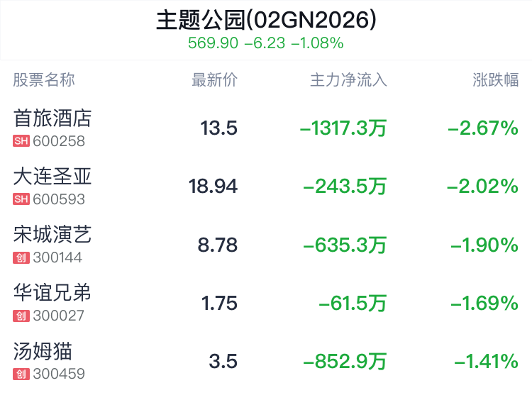This screenshot has width=532, height=400.
Task: Sort by 涨跌幅 column header
Action: [495, 80]
